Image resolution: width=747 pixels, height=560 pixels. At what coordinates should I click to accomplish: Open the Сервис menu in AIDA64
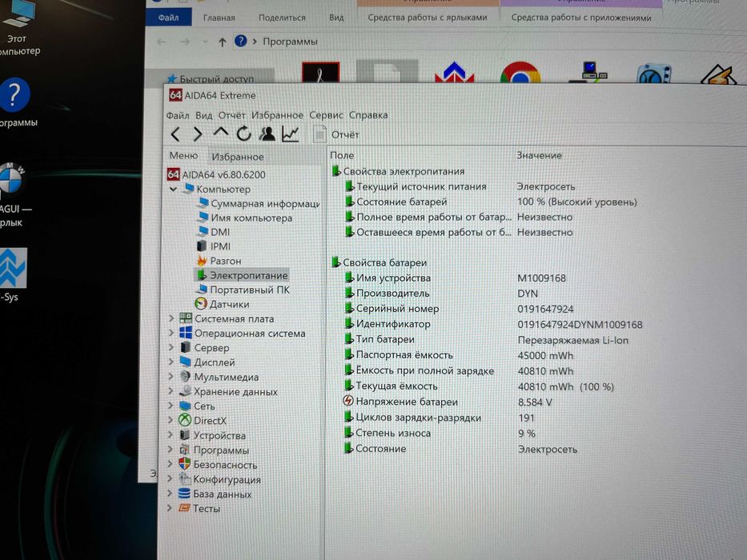[326, 115]
